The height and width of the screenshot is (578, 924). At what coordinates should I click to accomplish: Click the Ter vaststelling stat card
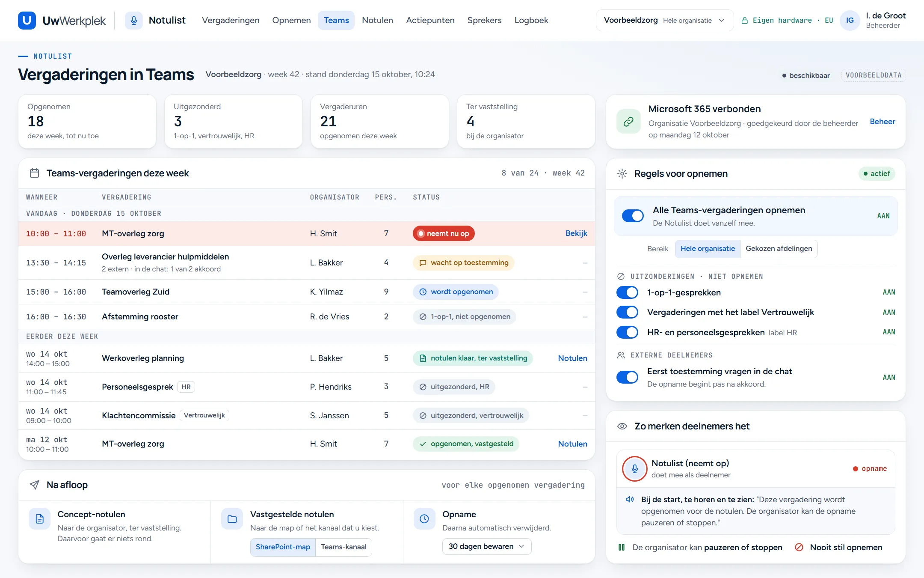(526, 122)
